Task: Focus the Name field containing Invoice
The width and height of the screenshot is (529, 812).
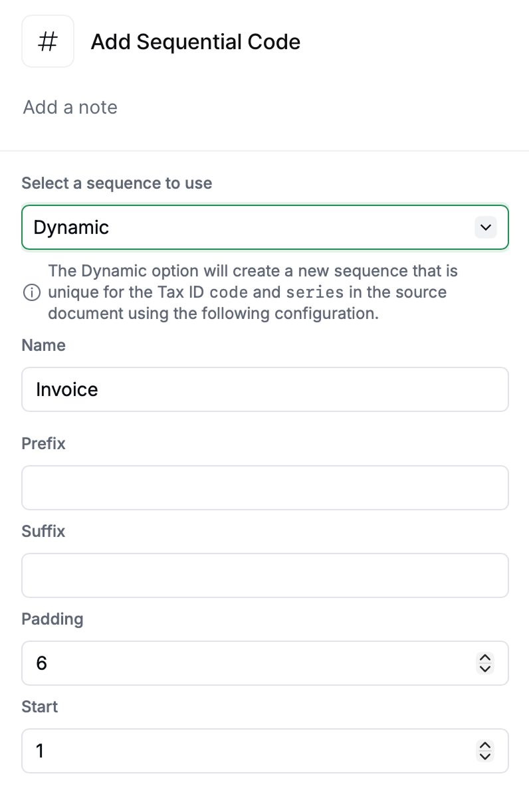Action: click(x=264, y=389)
